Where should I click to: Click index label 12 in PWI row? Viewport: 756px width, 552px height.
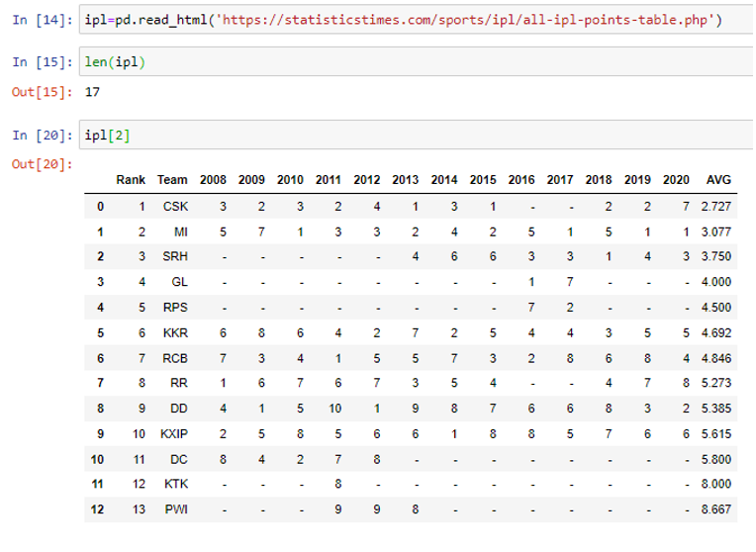97,509
